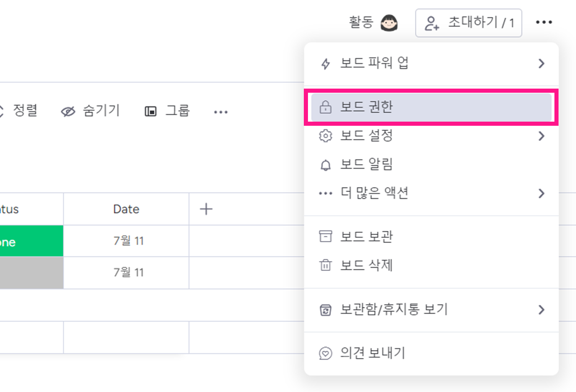
Task: Expand the 보드 설정 submenu chevron
Action: 542,136
